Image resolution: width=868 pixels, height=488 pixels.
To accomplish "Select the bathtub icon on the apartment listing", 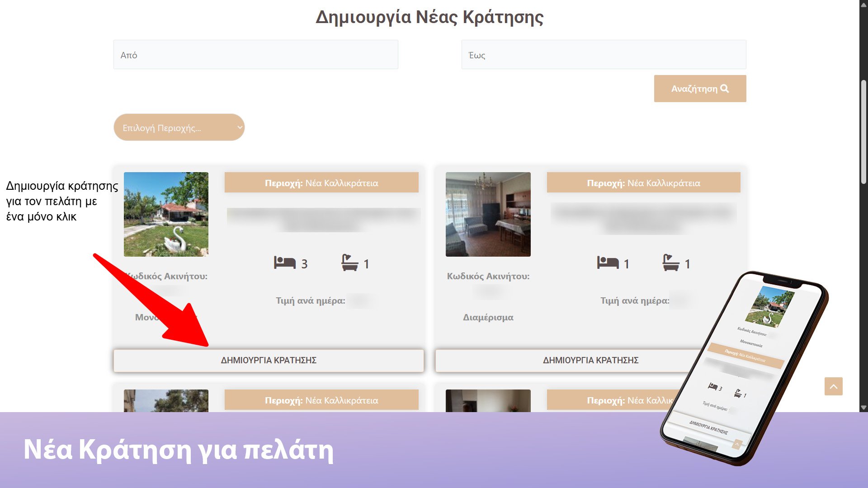I will coord(670,262).
